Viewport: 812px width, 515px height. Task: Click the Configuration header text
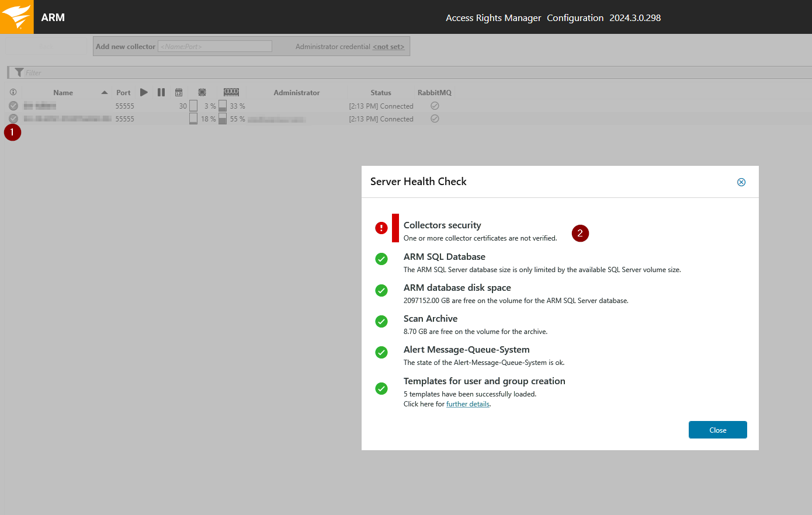(x=575, y=18)
